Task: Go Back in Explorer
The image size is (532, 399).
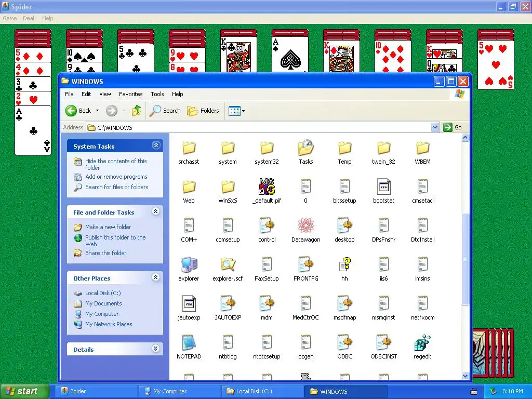Action: pyautogui.click(x=78, y=111)
